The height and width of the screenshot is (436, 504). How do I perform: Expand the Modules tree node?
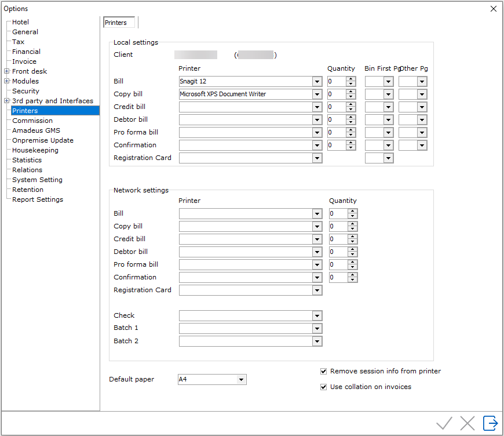coord(6,81)
